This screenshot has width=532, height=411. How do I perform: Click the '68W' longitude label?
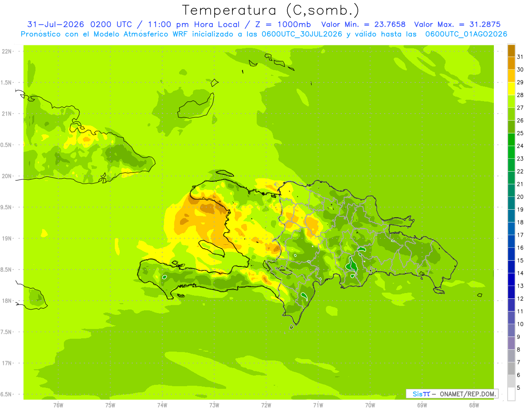point(473,405)
